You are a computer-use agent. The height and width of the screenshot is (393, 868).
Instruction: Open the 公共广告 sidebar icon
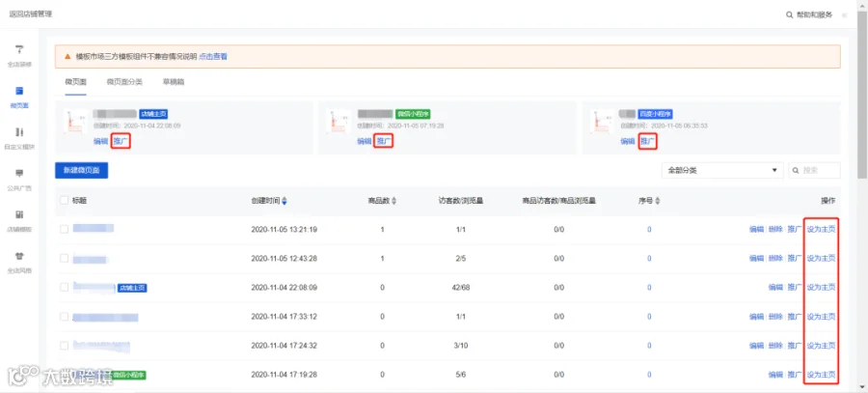(19, 174)
